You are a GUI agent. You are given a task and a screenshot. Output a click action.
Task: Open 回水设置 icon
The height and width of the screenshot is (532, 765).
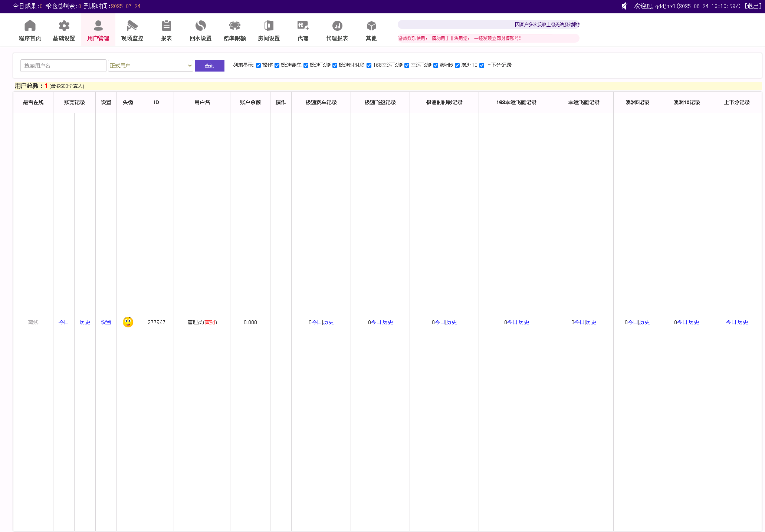coord(200,26)
